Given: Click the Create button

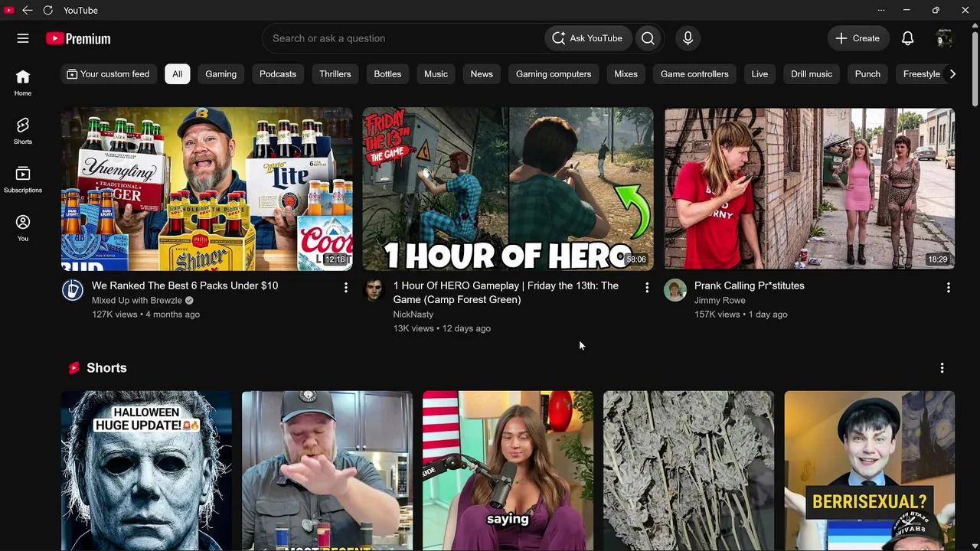Looking at the screenshot, I should 857,38.
